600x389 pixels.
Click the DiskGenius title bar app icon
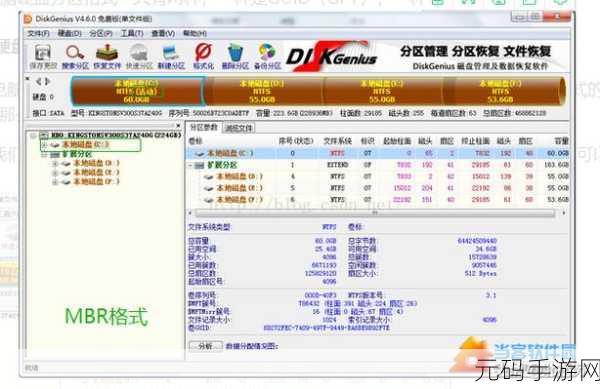point(28,19)
